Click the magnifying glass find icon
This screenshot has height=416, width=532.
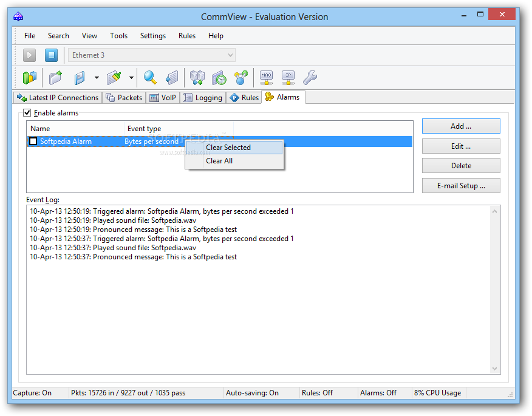click(150, 78)
